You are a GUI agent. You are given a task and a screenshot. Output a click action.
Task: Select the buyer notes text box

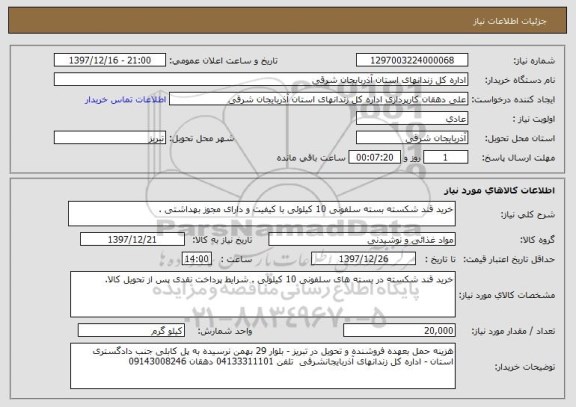tap(263, 366)
